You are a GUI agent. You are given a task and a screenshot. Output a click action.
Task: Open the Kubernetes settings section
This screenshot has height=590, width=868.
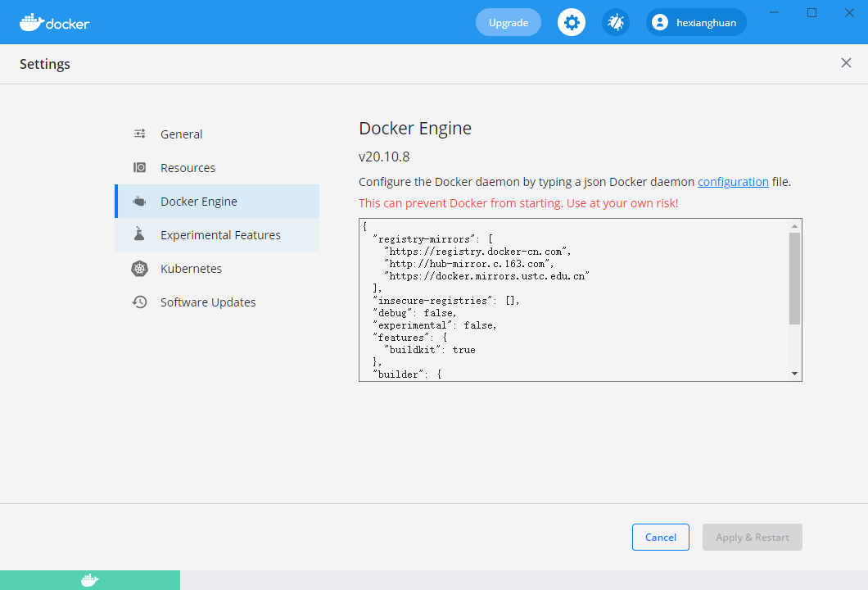tap(217, 269)
